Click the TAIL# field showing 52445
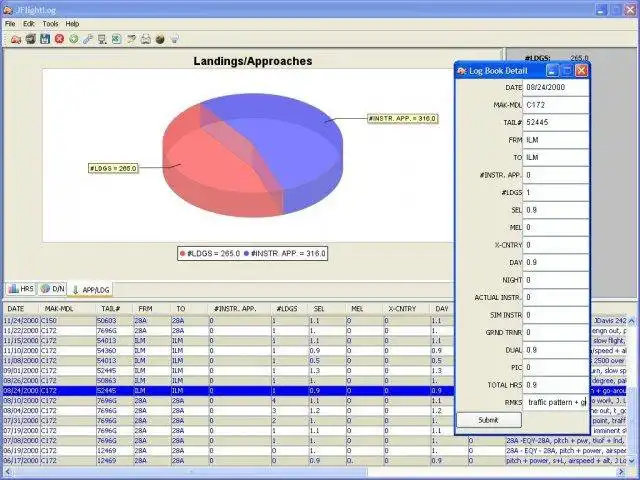 pyautogui.click(x=556, y=122)
